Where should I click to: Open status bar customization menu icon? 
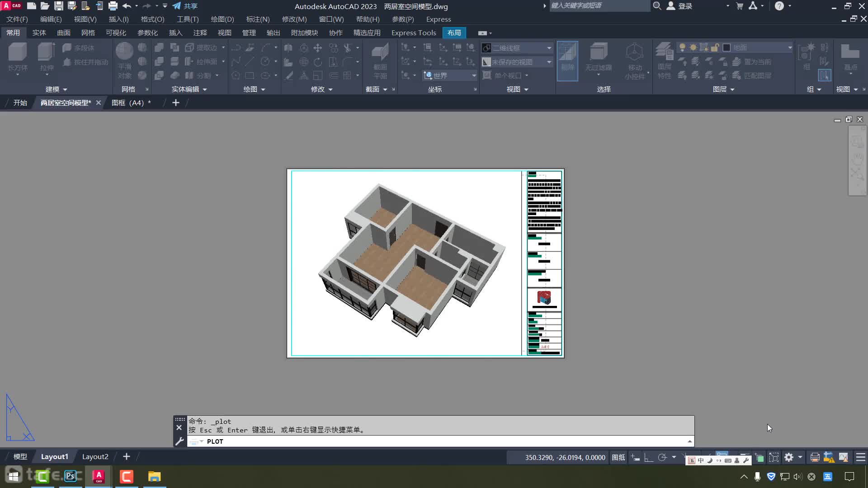tap(860, 457)
